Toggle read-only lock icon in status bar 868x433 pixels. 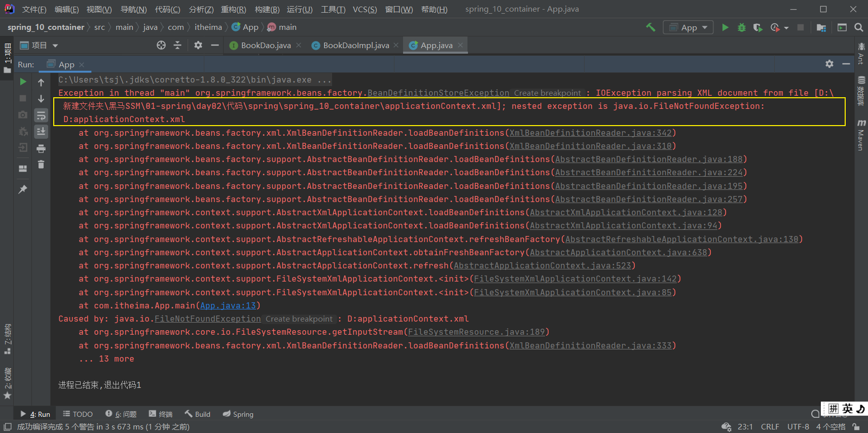[856, 426]
